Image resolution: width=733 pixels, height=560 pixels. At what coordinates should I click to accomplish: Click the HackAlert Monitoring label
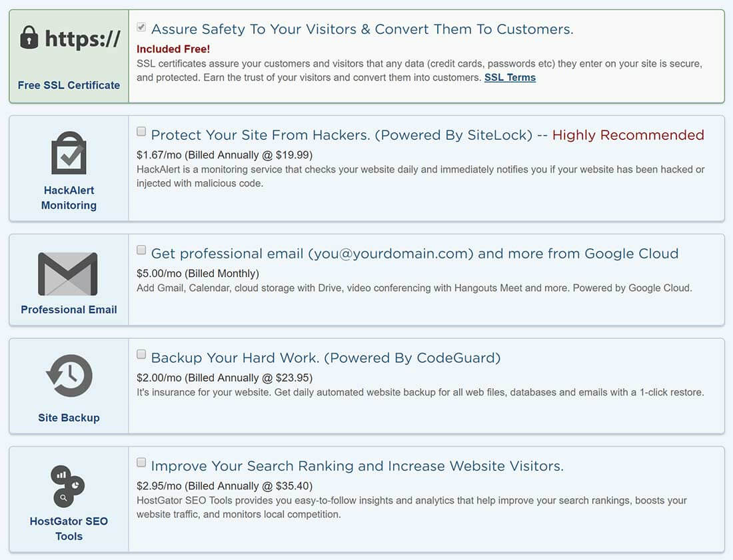69,198
